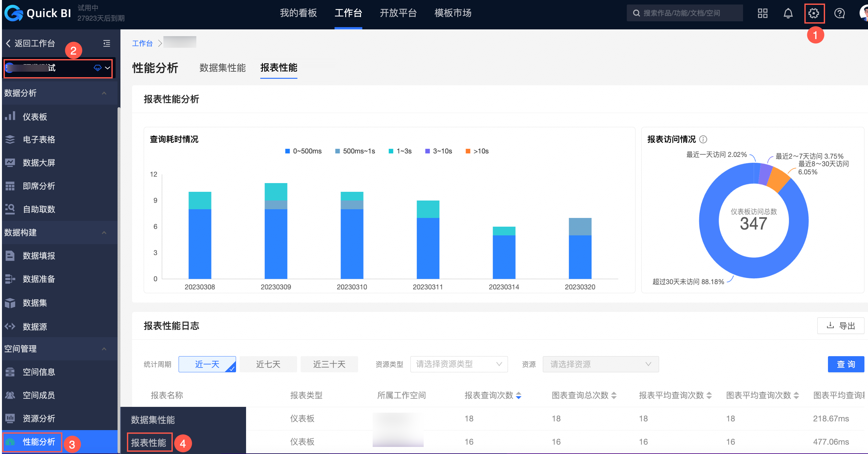
Task: Toggle the 3~10s legend series
Action: pyautogui.click(x=439, y=151)
